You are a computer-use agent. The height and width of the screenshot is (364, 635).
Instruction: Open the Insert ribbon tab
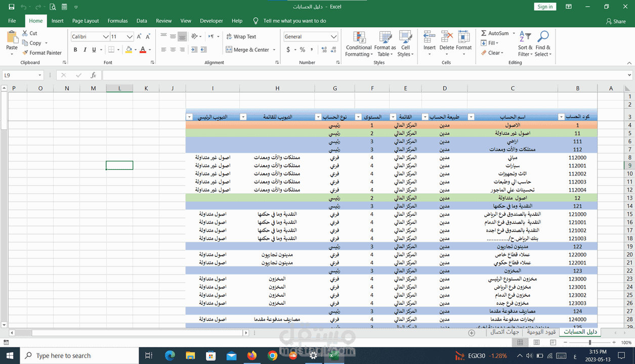(58, 21)
